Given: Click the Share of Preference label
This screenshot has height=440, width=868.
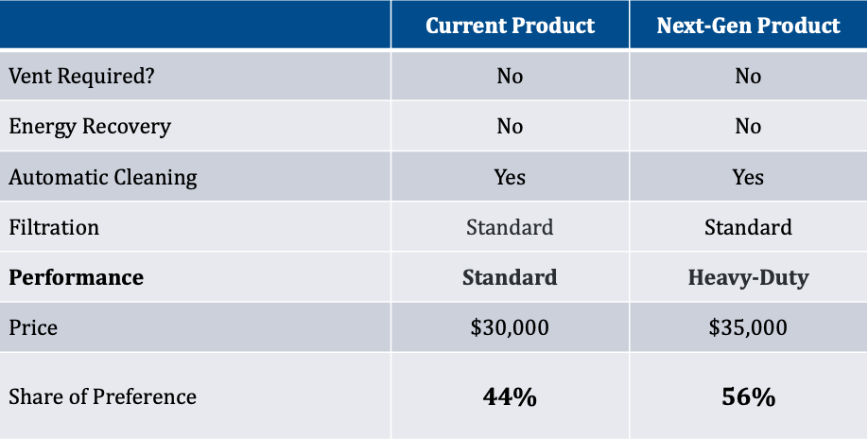Looking at the screenshot, I should coord(103,396).
